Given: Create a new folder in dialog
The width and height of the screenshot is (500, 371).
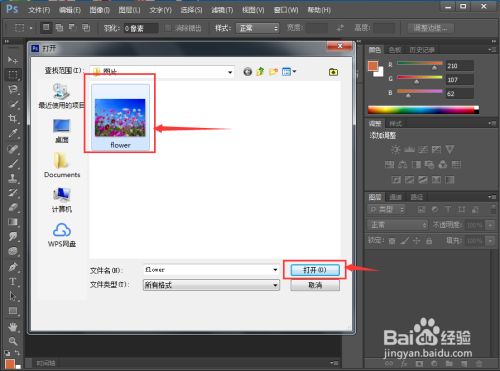Looking at the screenshot, I should click(273, 72).
